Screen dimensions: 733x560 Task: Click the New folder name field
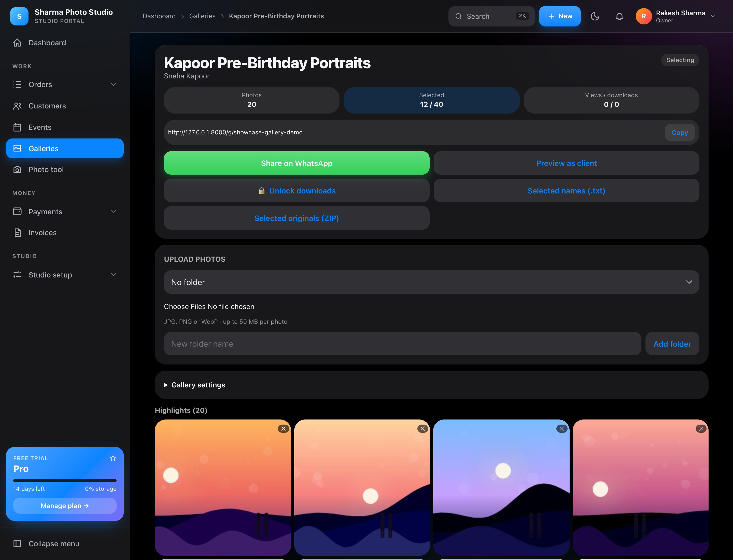[x=402, y=344]
